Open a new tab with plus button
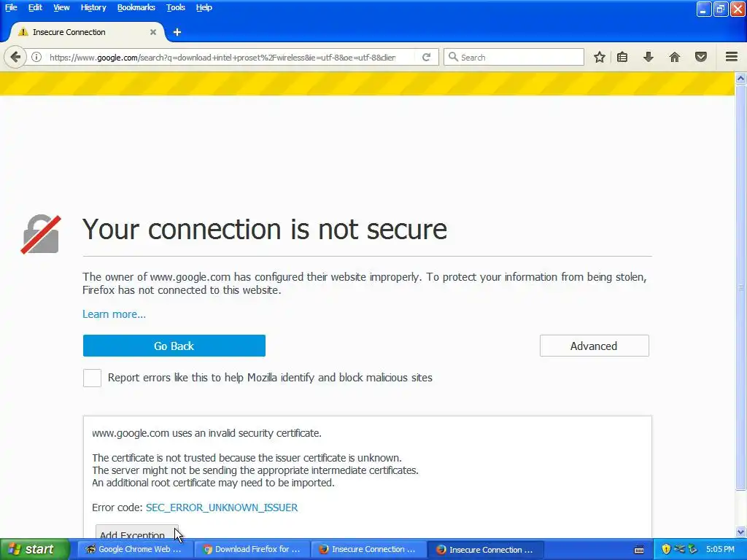 177,32
